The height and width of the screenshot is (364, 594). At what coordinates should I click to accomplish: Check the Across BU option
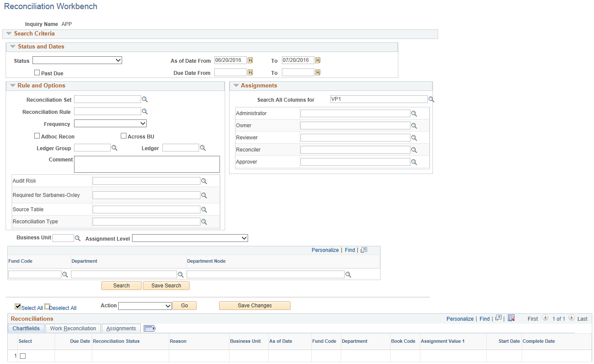123,135
